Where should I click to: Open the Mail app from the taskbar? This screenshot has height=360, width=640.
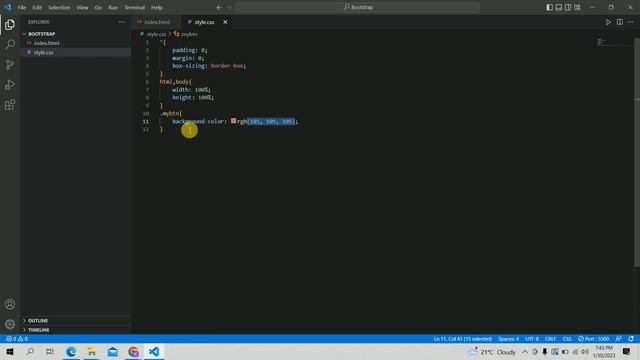tap(113, 352)
